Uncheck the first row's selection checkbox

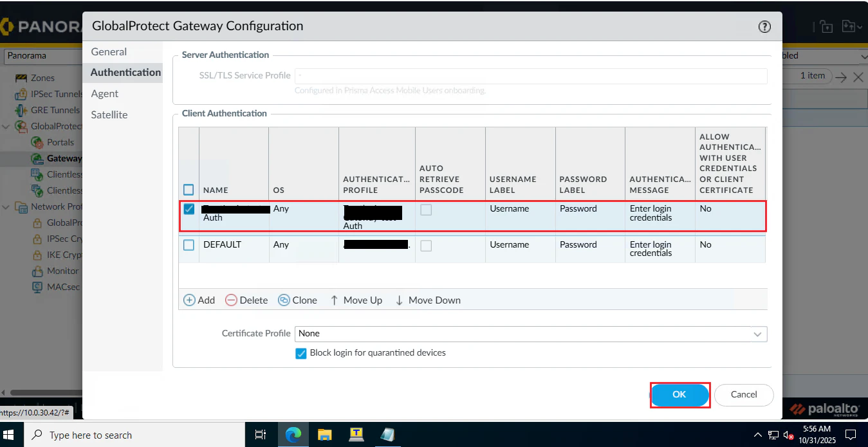click(189, 209)
